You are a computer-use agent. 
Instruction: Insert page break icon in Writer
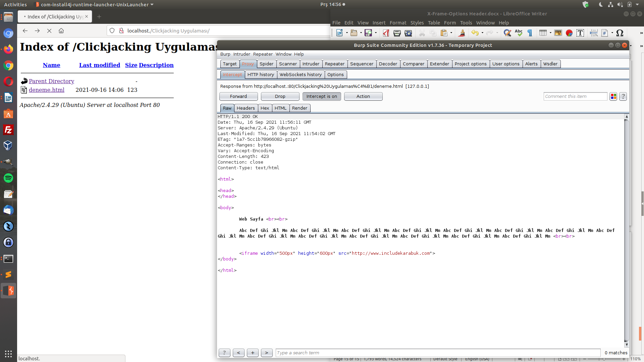[x=594, y=33]
